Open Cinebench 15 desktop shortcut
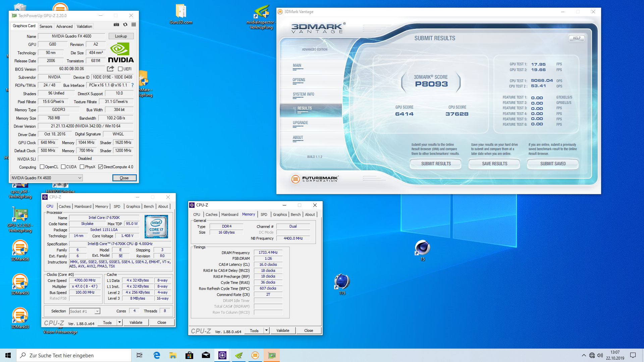This screenshot has height=362, width=644. [x=423, y=250]
